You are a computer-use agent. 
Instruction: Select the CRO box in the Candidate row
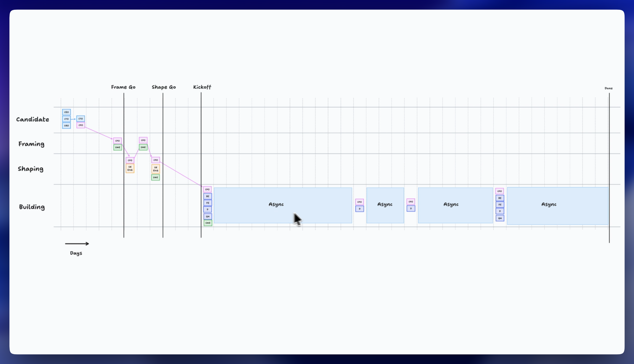point(66,125)
